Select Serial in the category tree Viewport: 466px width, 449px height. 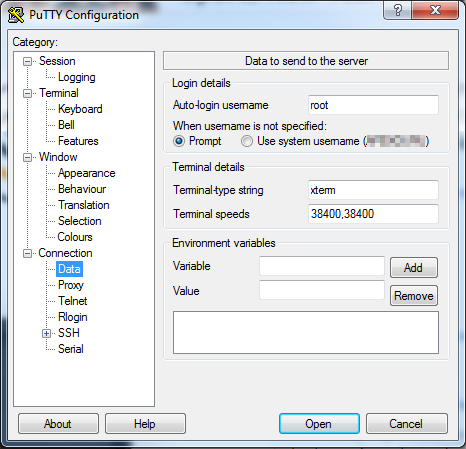[x=71, y=349]
